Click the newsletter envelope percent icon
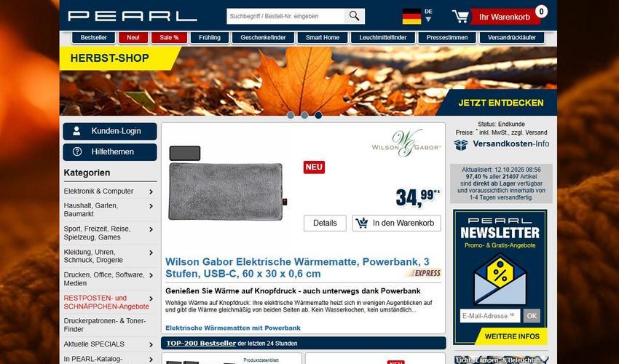This screenshot has height=364, width=619. click(500, 279)
